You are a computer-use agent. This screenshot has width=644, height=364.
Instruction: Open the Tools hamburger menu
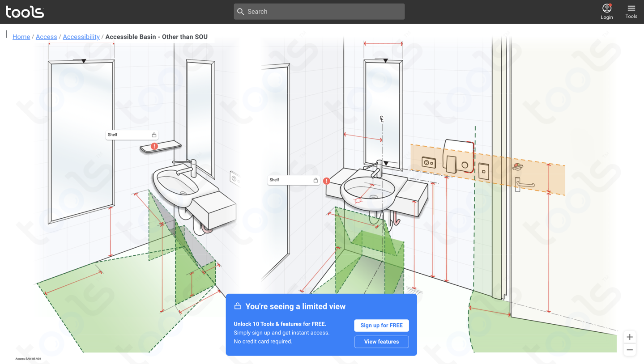631,11
